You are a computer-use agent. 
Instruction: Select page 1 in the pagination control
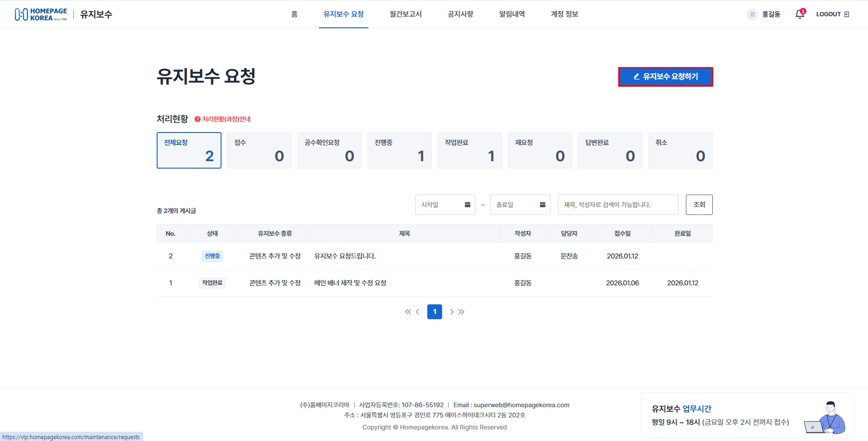(434, 312)
